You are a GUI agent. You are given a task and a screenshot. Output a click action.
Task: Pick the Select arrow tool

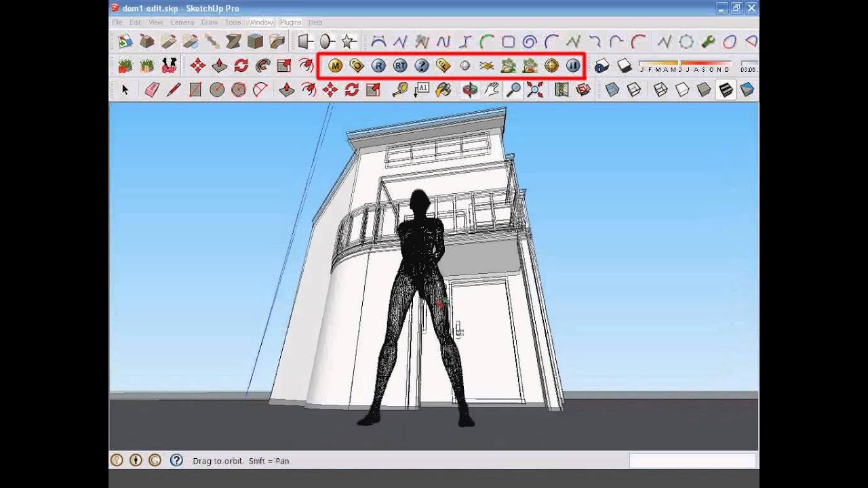pyautogui.click(x=125, y=89)
